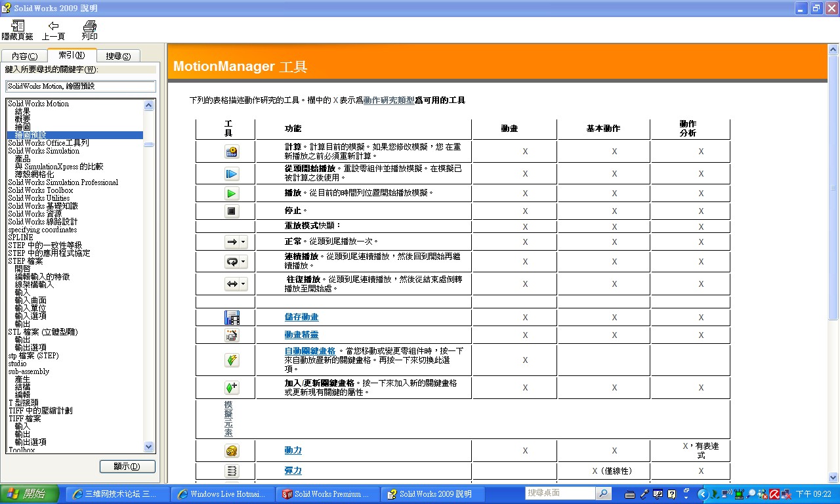Select index entry TIFF 中的壓縮計劃
This screenshot has height=504, width=840.
coord(40,411)
